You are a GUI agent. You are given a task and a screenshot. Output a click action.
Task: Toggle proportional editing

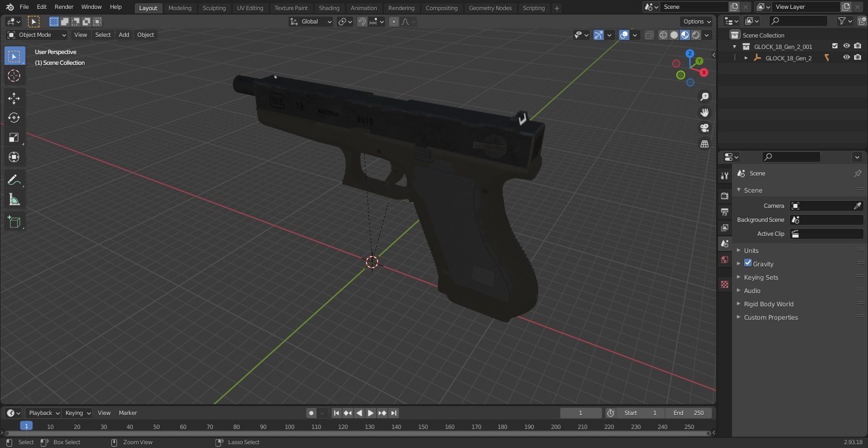pos(394,22)
